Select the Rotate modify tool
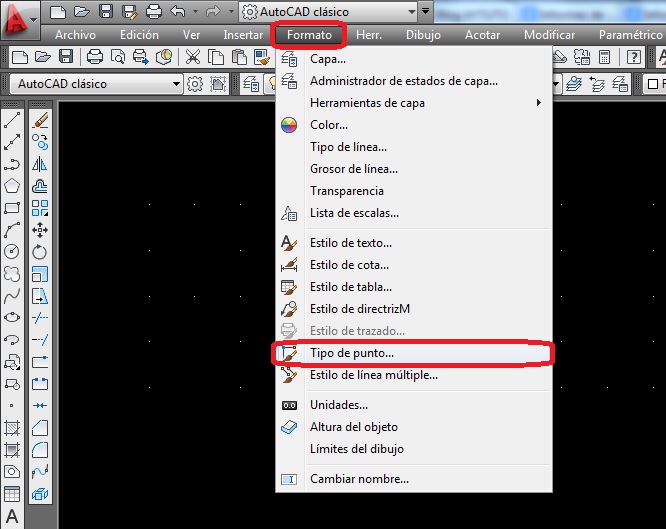This screenshot has width=666, height=529. (40, 252)
